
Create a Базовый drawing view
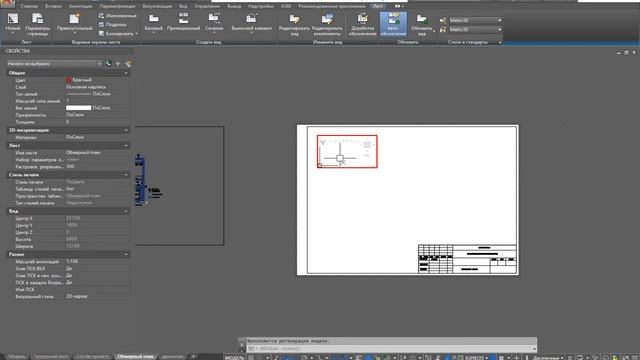coord(153,23)
